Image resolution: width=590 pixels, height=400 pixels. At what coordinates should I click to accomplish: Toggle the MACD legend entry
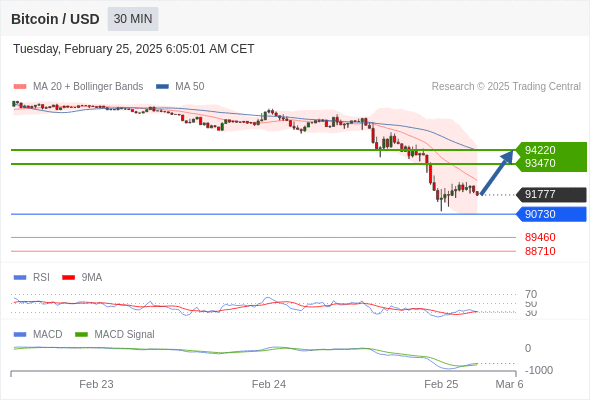point(38,334)
